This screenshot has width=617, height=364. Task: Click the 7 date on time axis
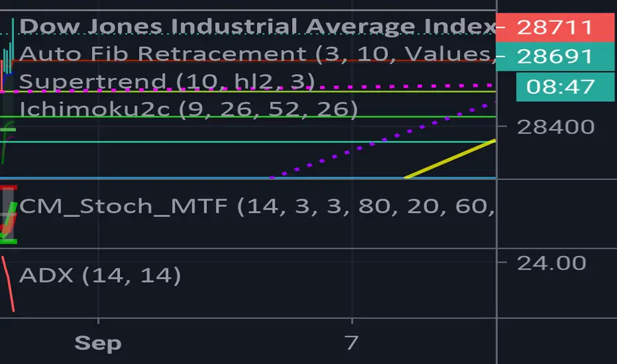click(352, 343)
